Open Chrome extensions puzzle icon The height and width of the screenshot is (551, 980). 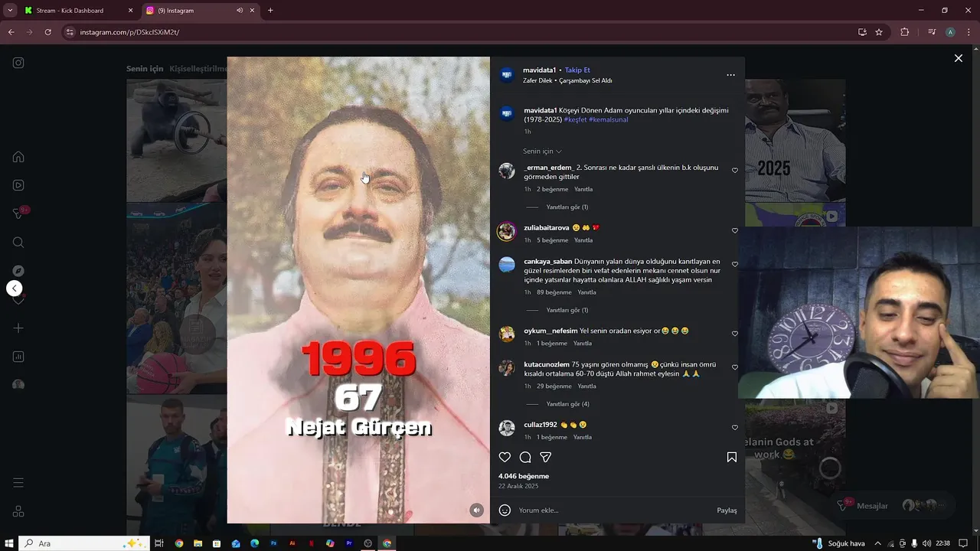click(904, 32)
